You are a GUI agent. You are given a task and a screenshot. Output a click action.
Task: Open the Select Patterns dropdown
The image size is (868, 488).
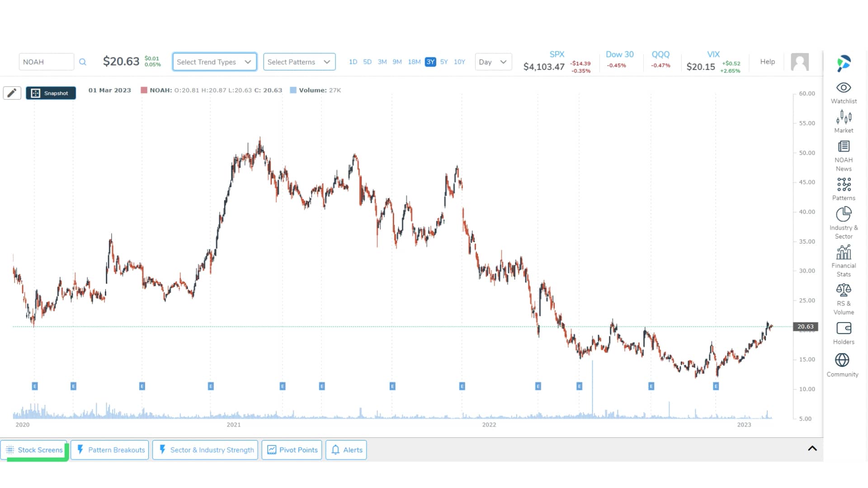(x=299, y=62)
